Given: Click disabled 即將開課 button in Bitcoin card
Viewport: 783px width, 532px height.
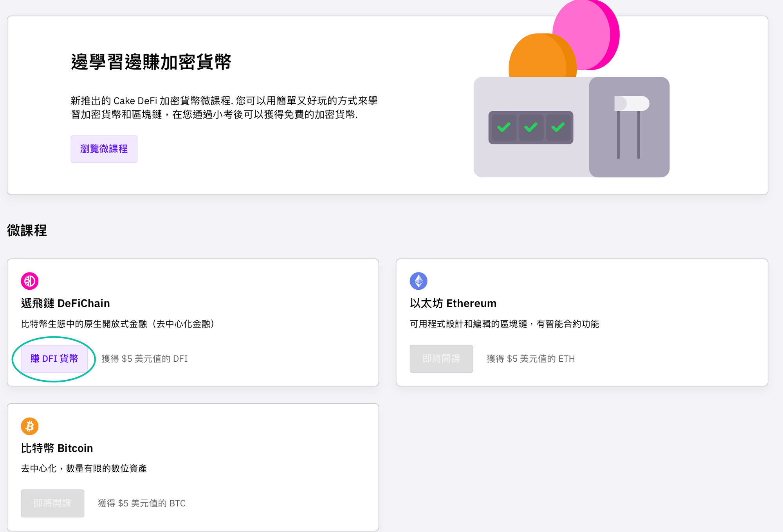Looking at the screenshot, I should click(52, 503).
